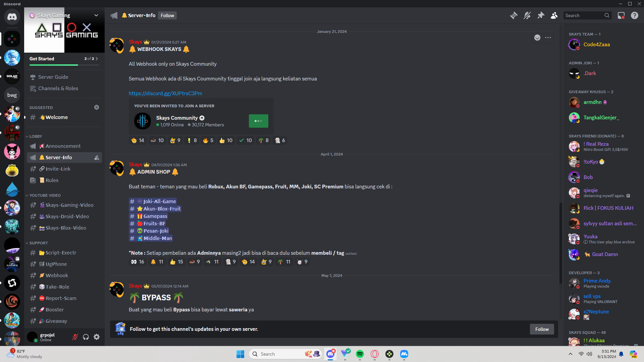This screenshot has width=644, height=362.
Task: Show hidden system tray icons
Action: [x=571, y=354]
